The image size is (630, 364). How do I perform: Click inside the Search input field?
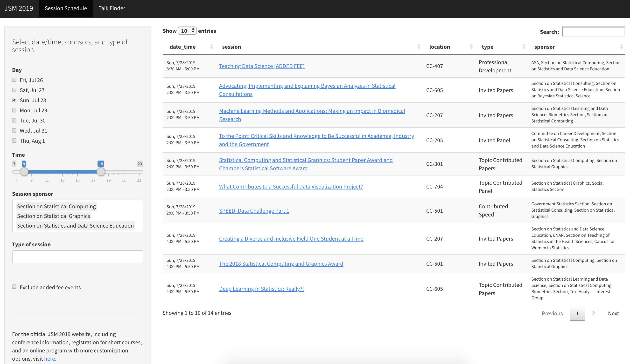593,32
